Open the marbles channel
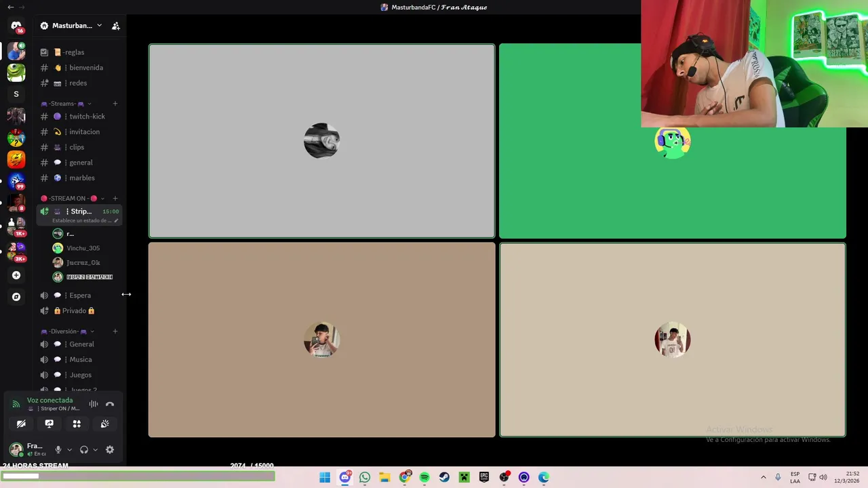 (79, 178)
